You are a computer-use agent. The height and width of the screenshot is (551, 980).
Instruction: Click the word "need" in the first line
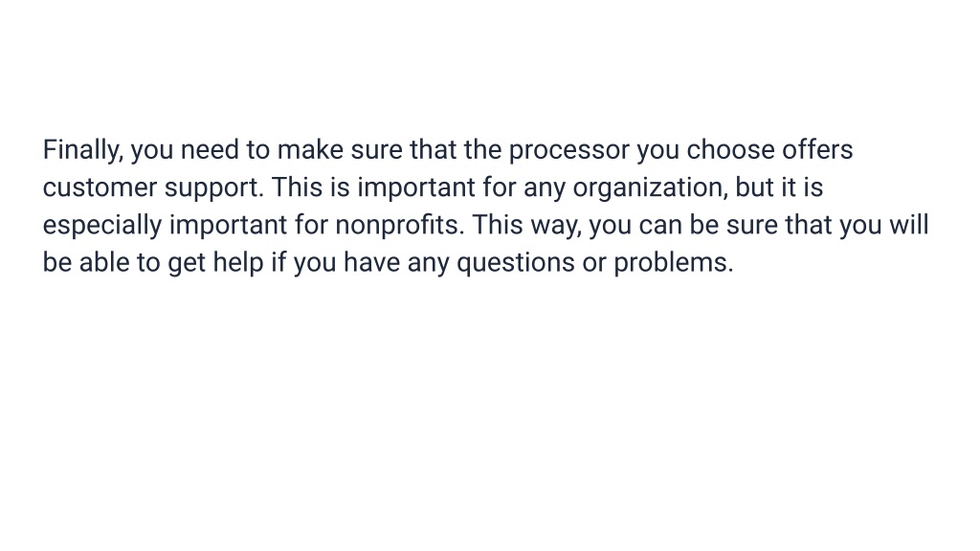coord(210,150)
